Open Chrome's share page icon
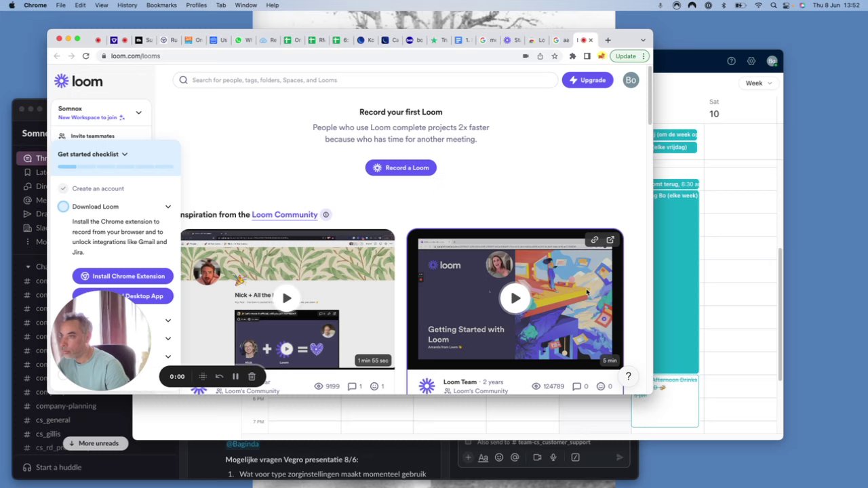The width and height of the screenshot is (868, 488). [x=540, y=56]
